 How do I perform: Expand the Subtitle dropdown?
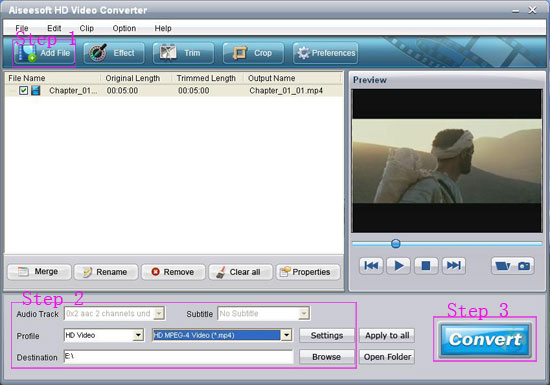coord(304,313)
